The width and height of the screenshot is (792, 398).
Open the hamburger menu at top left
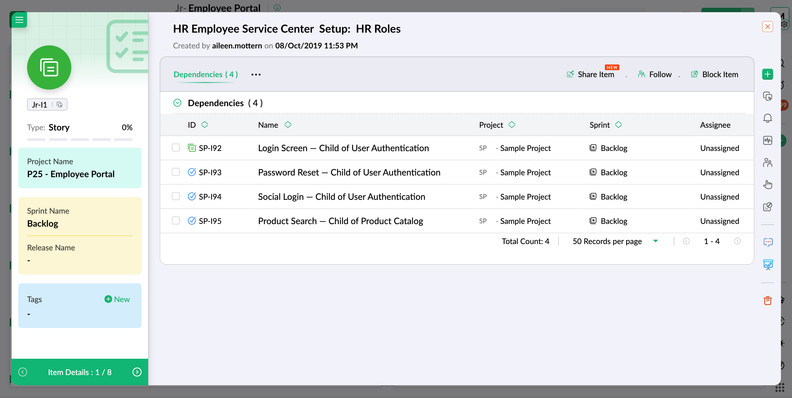[19, 20]
